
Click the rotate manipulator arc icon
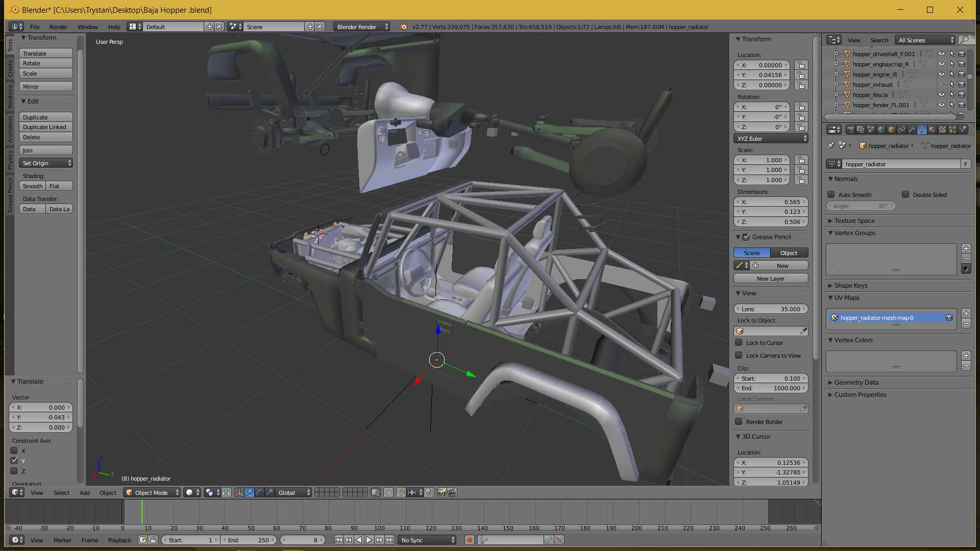tap(259, 492)
